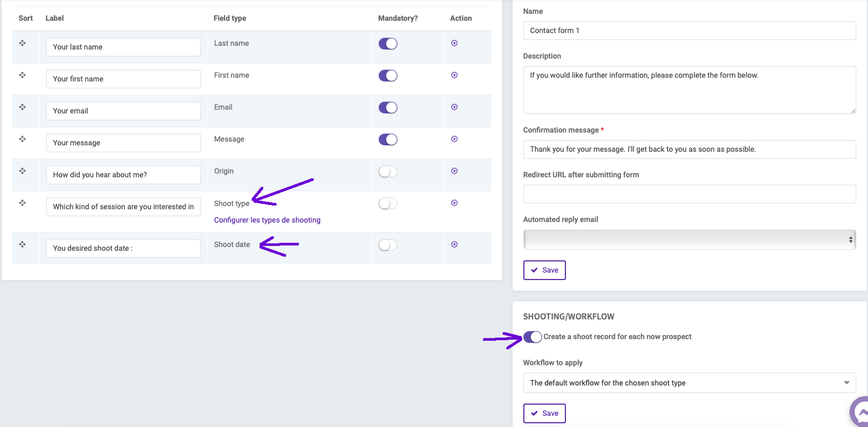
Task: Click the Mandatory? column header
Action: click(398, 18)
